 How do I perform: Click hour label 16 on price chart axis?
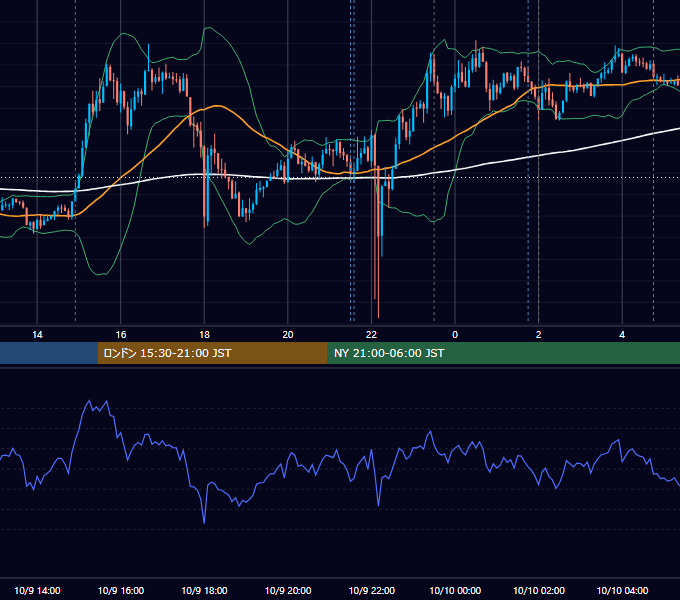[121, 334]
